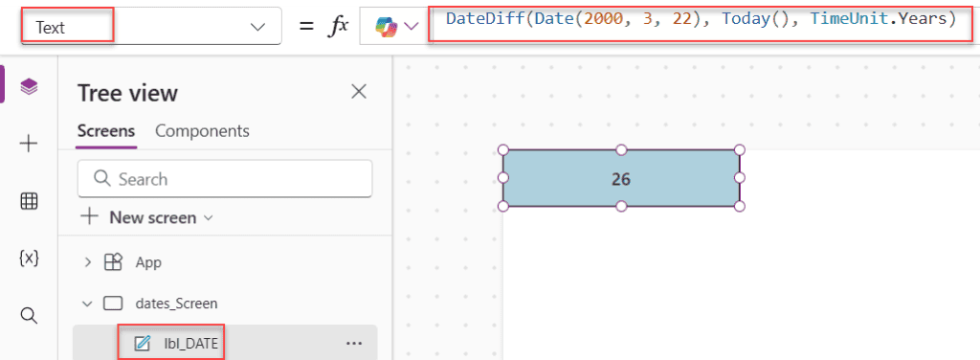Click the dates_Screen screen icon
This screenshot has width=980, height=360.
tap(113, 304)
